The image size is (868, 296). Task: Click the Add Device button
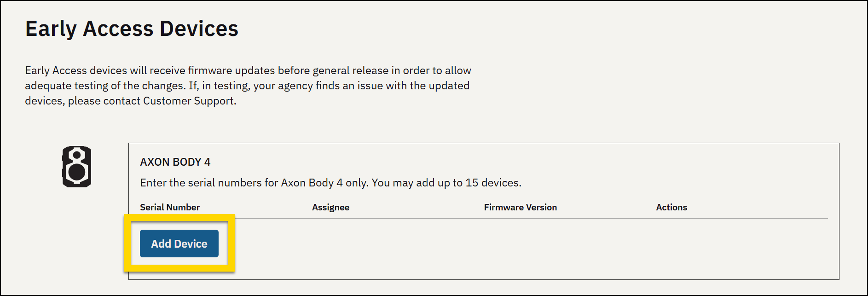[x=179, y=244]
